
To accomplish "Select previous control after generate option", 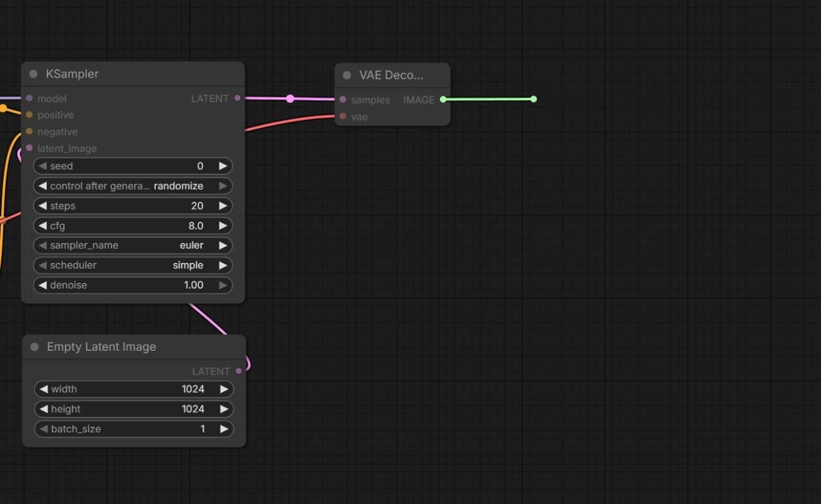I will (42, 186).
